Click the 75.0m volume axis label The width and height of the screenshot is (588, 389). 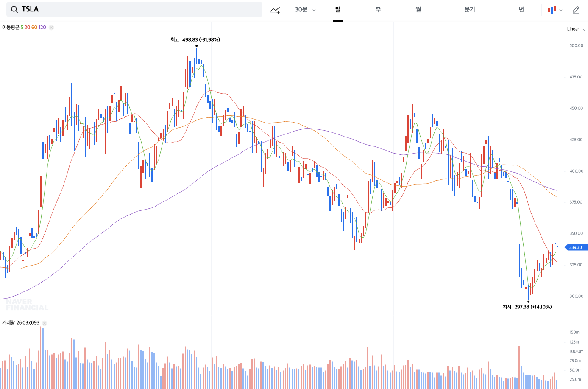click(575, 361)
